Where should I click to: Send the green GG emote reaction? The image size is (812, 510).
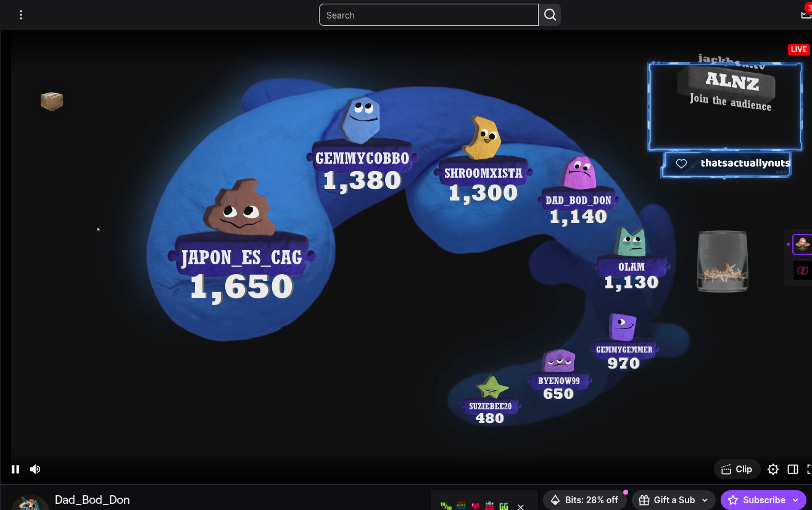click(x=504, y=506)
